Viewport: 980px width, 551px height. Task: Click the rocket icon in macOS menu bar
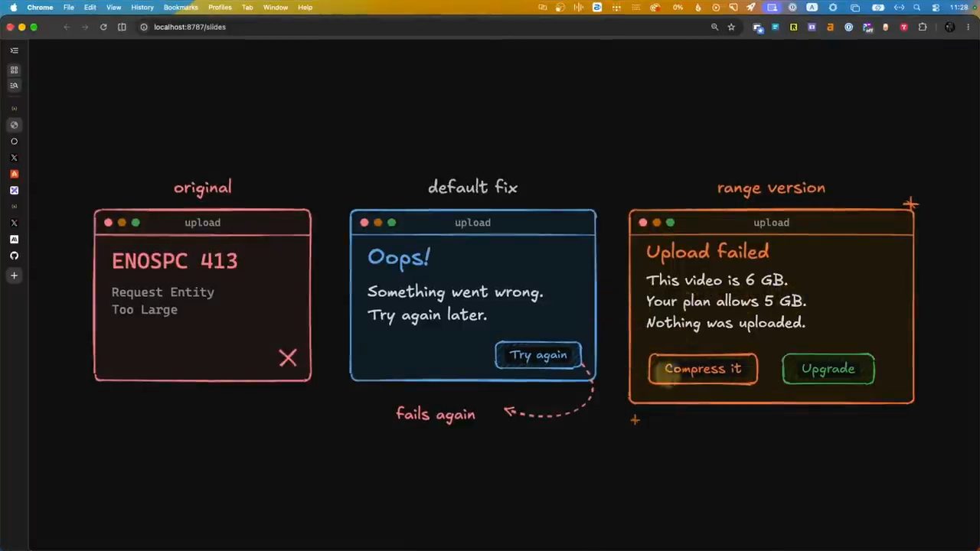coord(750,7)
